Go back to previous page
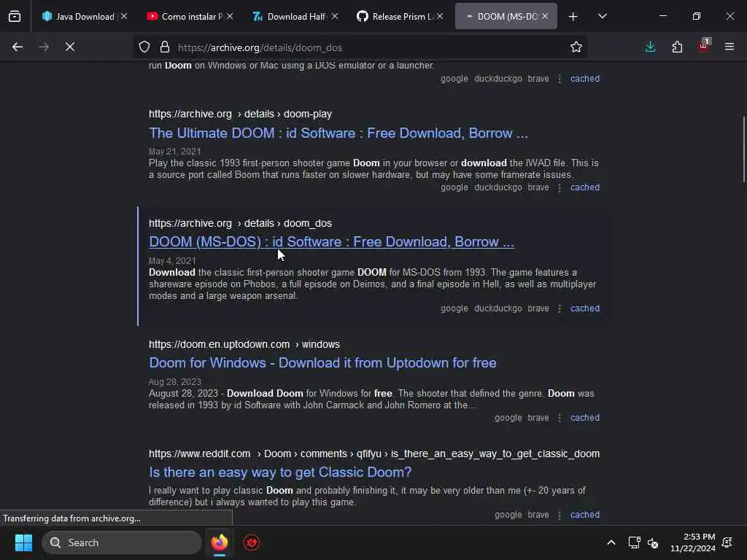 point(18,47)
